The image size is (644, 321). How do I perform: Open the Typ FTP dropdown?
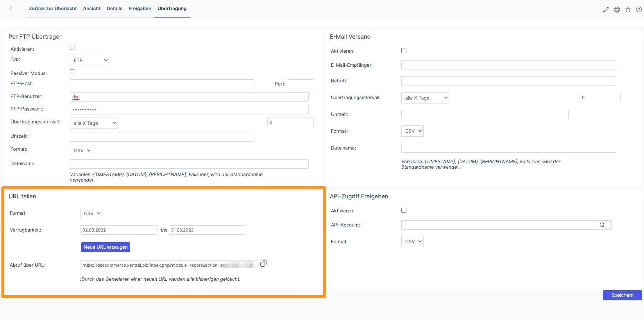89,60
